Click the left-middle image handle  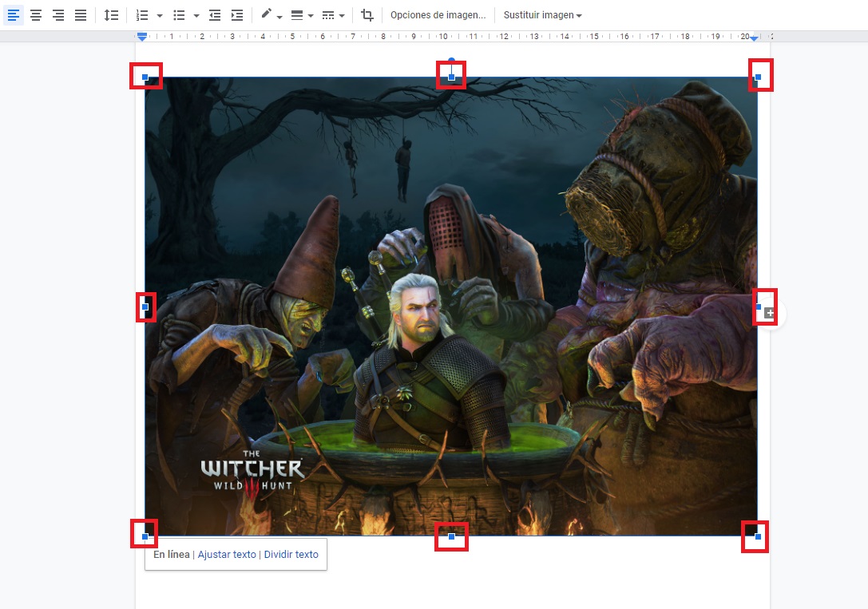[x=145, y=307]
